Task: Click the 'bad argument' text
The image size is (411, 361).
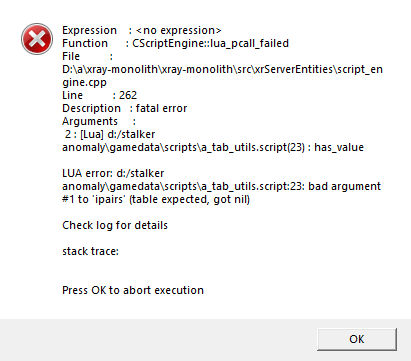Action: click(x=344, y=186)
